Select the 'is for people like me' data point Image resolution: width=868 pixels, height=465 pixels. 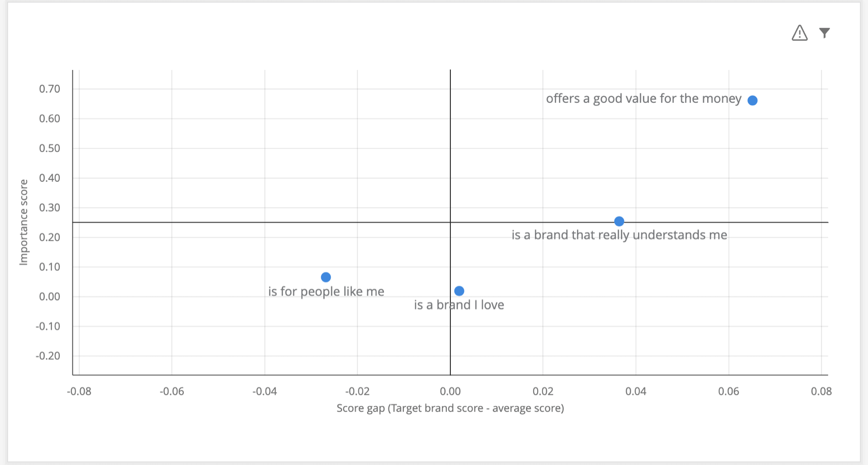click(325, 277)
